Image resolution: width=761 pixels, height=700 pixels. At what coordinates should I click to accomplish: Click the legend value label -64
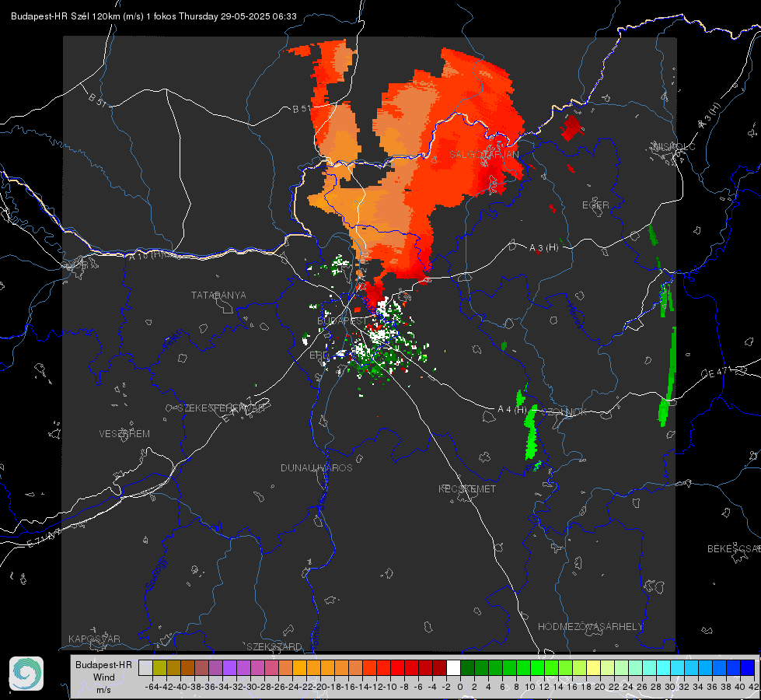pyautogui.click(x=152, y=687)
